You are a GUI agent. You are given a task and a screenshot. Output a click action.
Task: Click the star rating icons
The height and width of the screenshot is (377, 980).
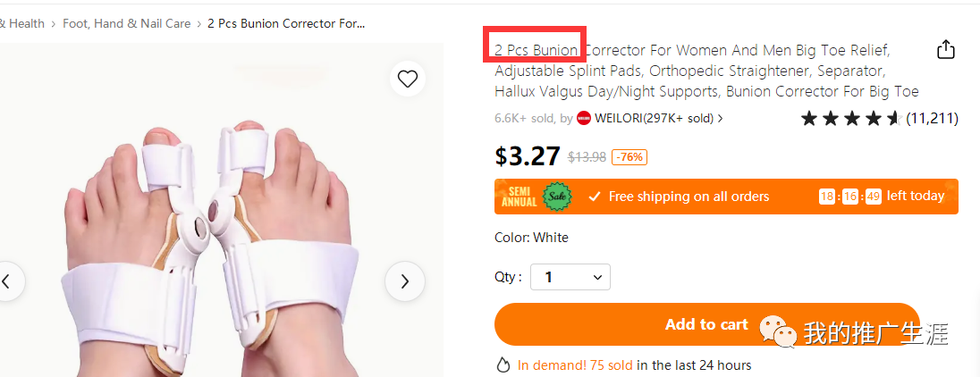coord(850,118)
